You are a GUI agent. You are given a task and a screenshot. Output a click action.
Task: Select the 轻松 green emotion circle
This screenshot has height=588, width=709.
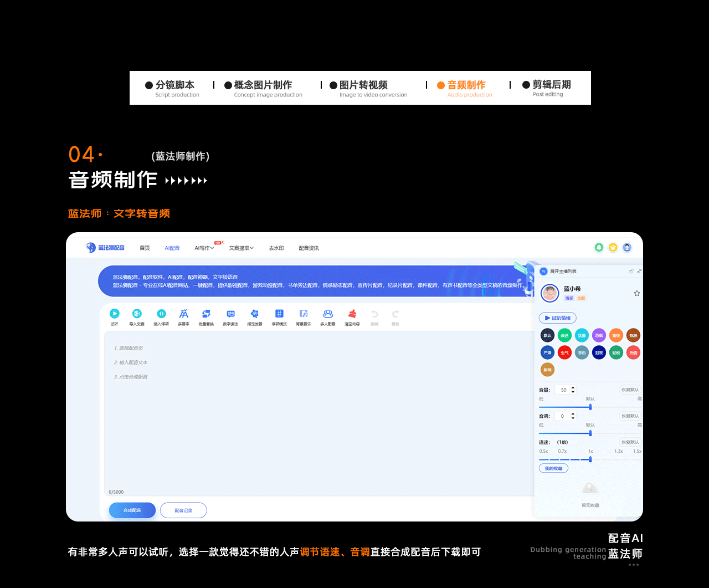coord(616,352)
